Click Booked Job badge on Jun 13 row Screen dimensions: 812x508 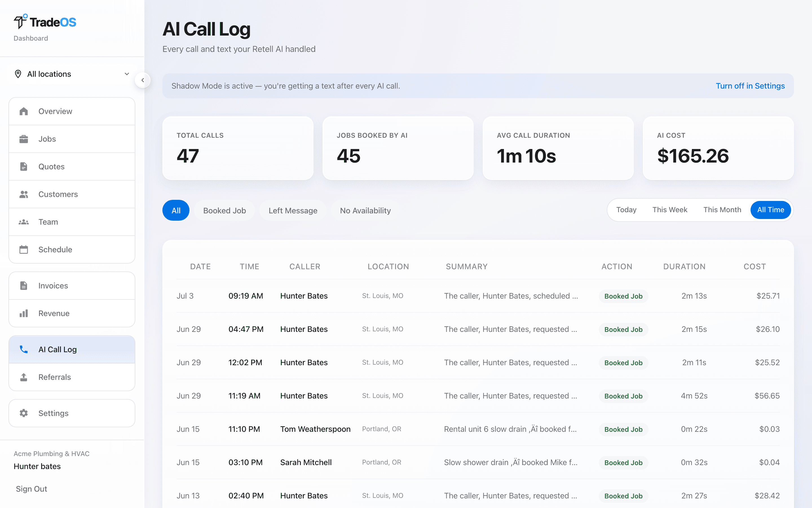623,496
